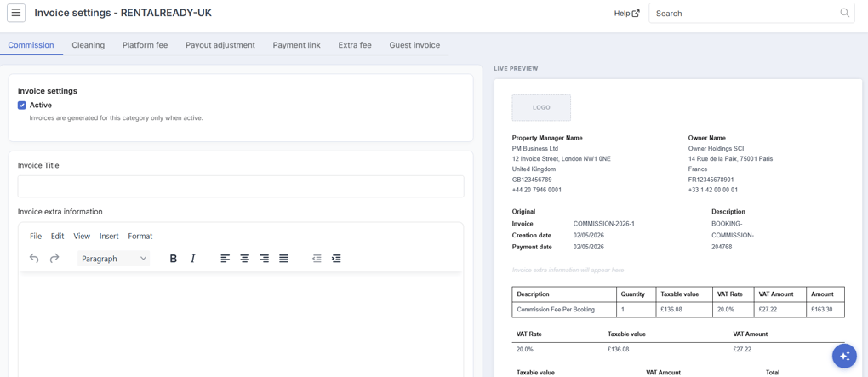The height and width of the screenshot is (377, 868).
Task: Click 'Owner Holdings SCI' in preview
Action: pyautogui.click(x=716, y=148)
